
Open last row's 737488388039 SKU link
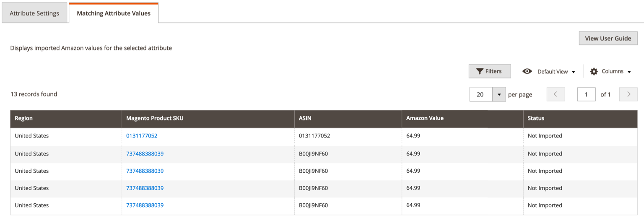pyautogui.click(x=145, y=205)
